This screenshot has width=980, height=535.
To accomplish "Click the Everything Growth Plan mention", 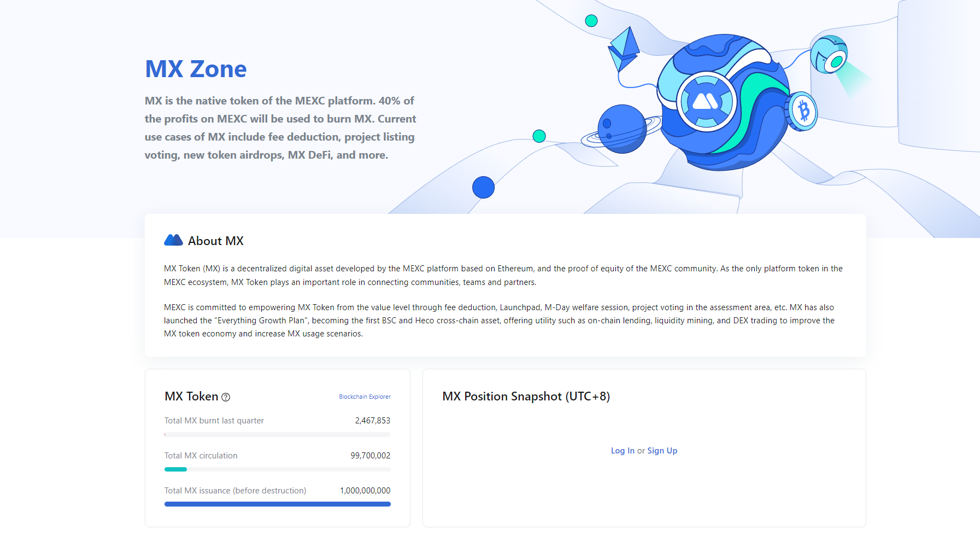I will (261, 320).
